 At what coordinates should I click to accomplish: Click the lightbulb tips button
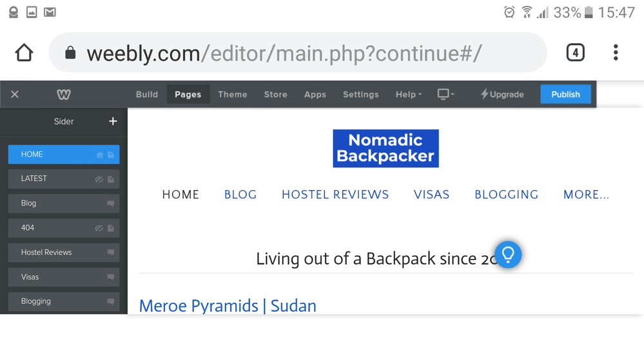pyautogui.click(x=508, y=254)
